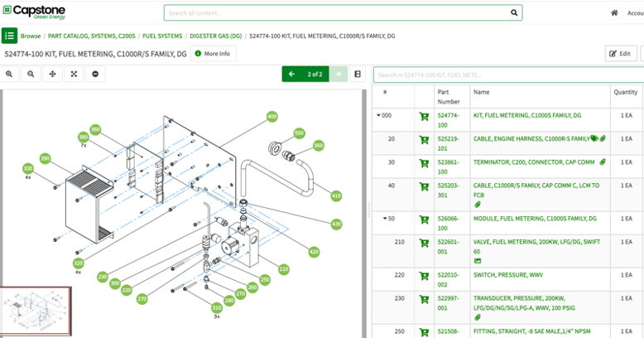Image resolution: width=644 pixels, height=338 pixels.
Task: Focus the search in 524774-100 kit field
Action: pos(508,75)
